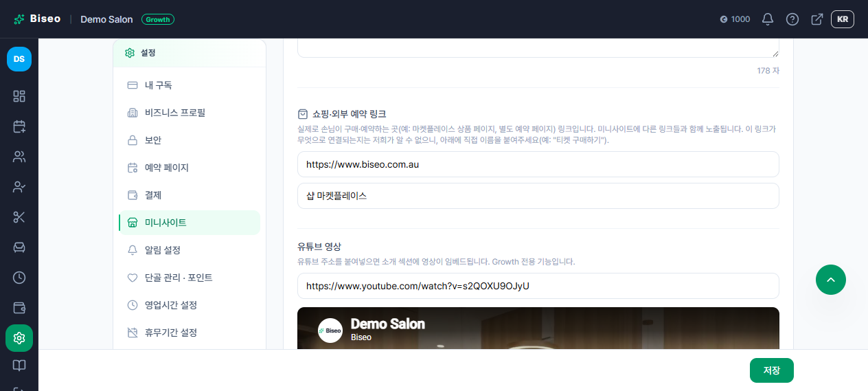Click the open external site icon in header
The image size is (868, 391).
tap(817, 19)
